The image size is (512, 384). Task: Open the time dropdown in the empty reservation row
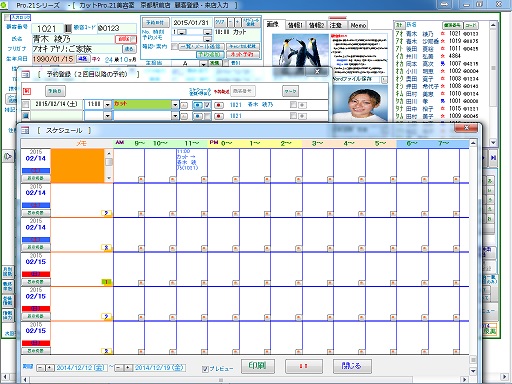pos(107,116)
